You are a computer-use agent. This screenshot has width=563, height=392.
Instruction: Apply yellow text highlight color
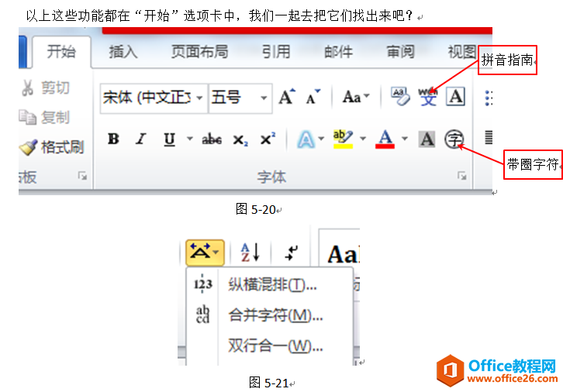pyautogui.click(x=343, y=139)
